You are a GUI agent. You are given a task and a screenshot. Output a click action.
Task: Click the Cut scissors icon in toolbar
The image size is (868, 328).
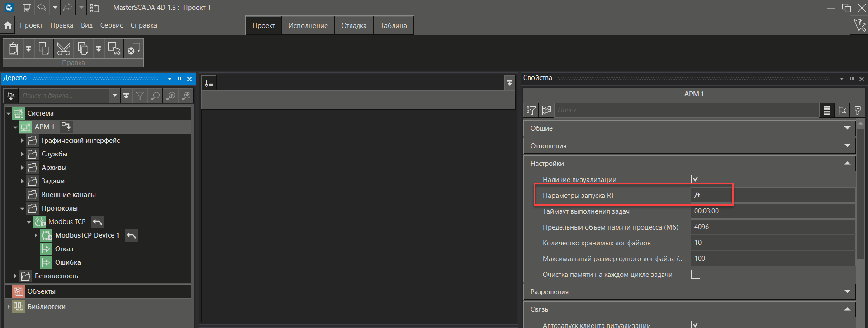64,49
